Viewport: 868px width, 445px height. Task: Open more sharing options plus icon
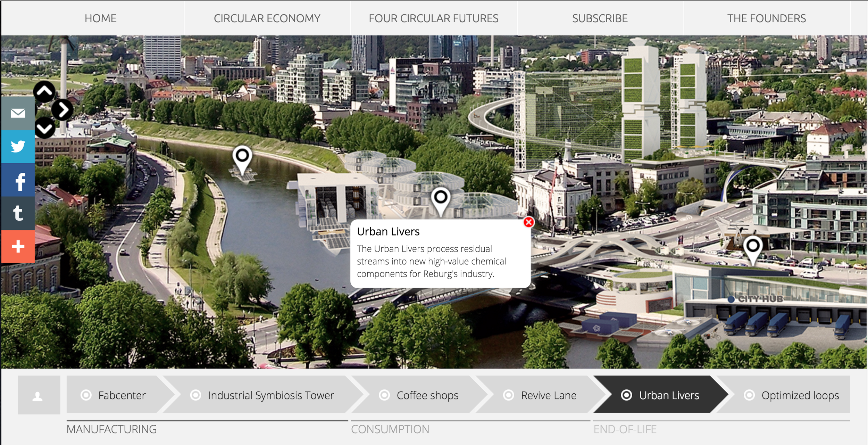18,246
